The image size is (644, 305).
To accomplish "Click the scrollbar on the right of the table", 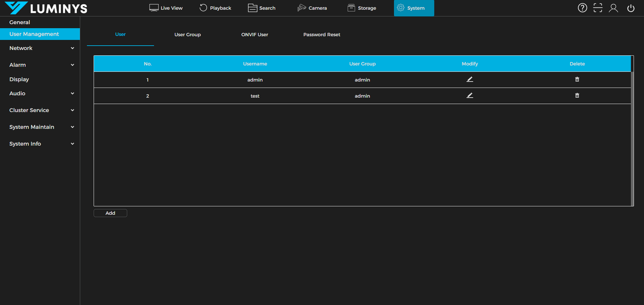I will coord(631,129).
